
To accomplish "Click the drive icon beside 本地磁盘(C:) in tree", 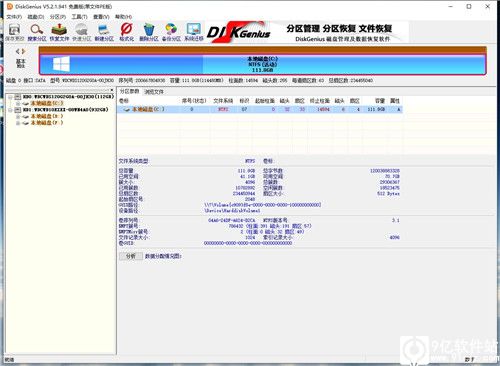I will [x=26, y=103].
